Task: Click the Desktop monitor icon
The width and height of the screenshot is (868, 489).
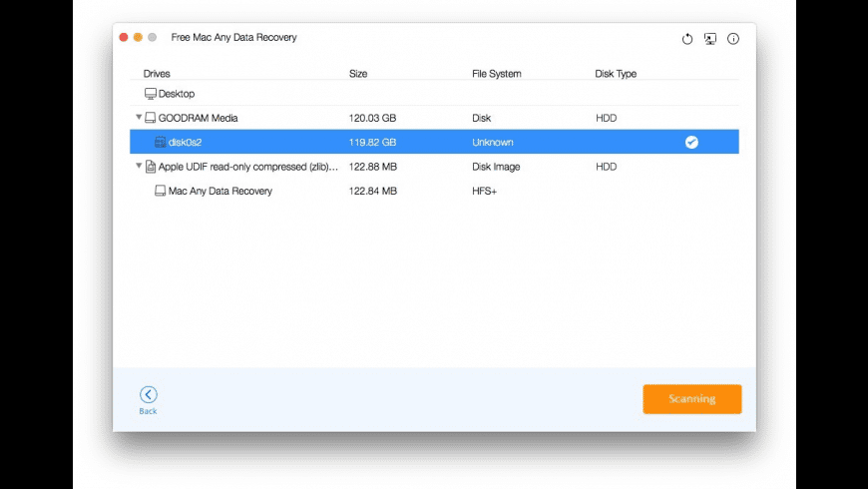Action: tap(150, 94)
